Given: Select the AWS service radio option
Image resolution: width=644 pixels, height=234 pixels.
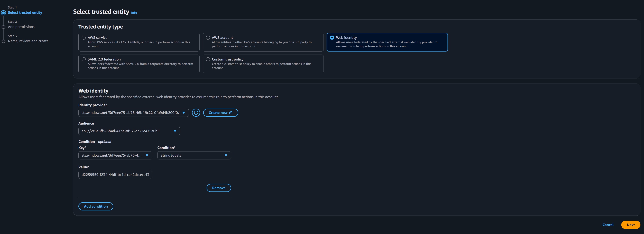Looking at the screenshot, I should click(84, 38).
